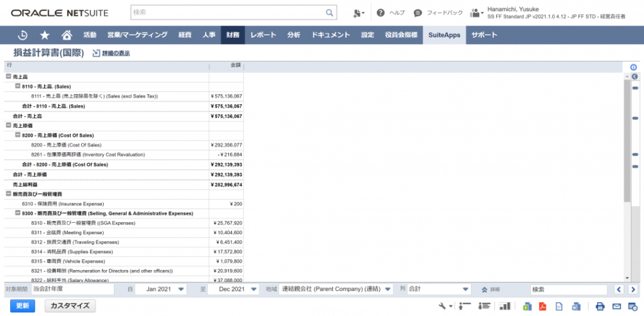Collapse the 8200 - 売上原価 (Cost Of Sales) group
The width and height of the screenshot is (644, 316).
tap(18, 135)
